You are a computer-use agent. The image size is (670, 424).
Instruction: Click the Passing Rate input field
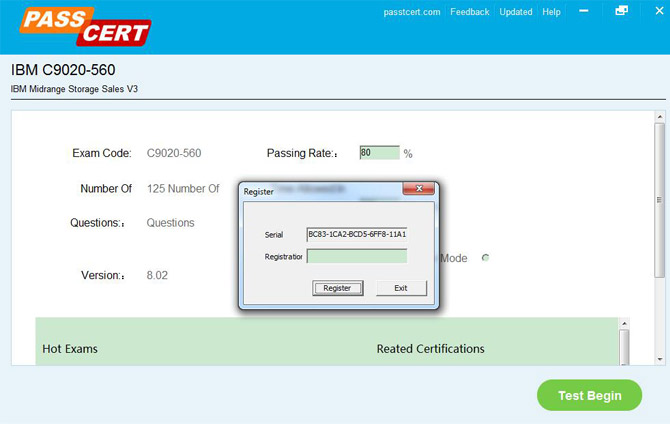coord(379,153)
